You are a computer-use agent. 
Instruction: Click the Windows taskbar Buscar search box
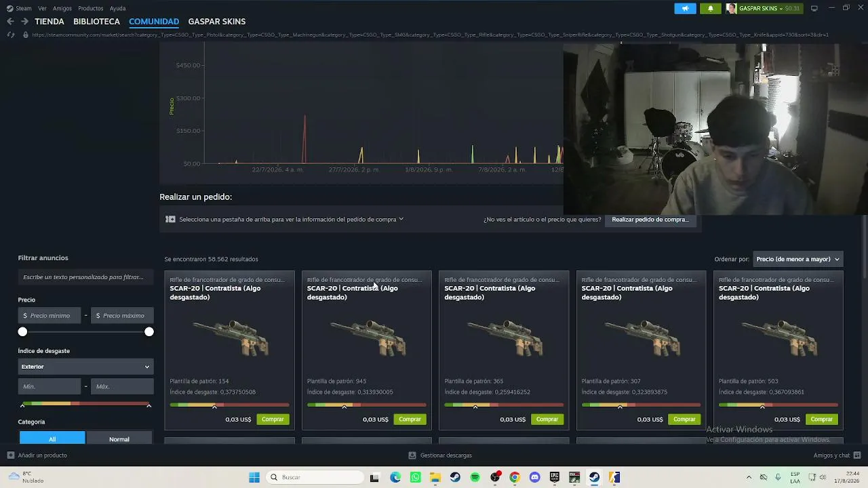coord(315,477)
